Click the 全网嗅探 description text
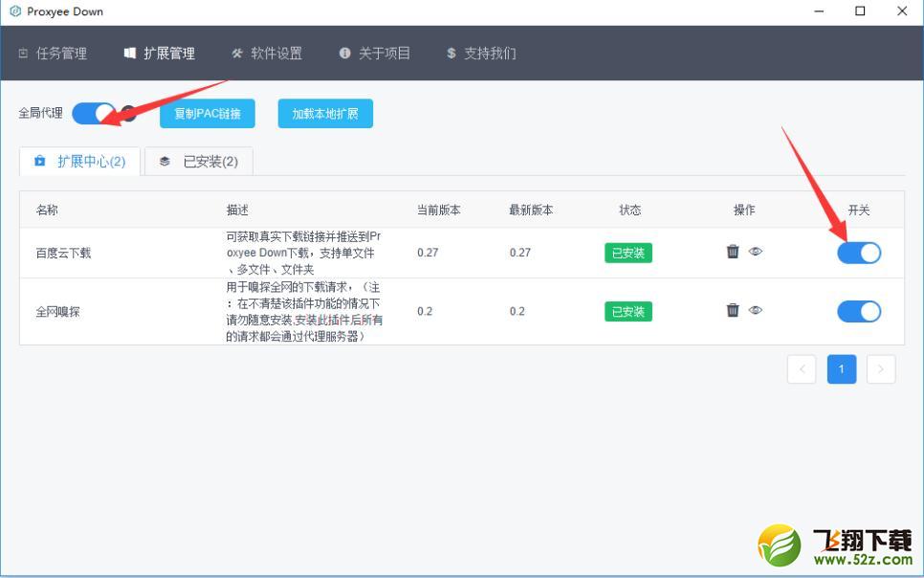 tap(305, 311)
